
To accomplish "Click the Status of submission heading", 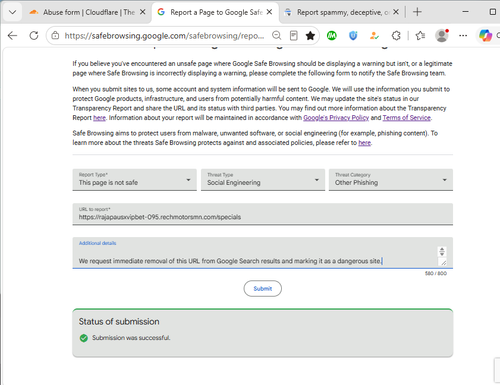I will tap(119, 322).
